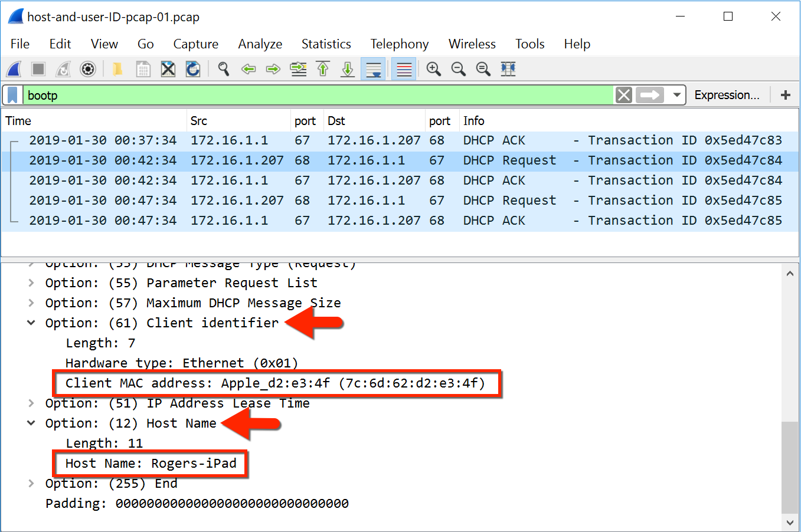Toggle packet colorization rules
The height and width of the screenshot is (532, 801).
(x=404, y=69)
